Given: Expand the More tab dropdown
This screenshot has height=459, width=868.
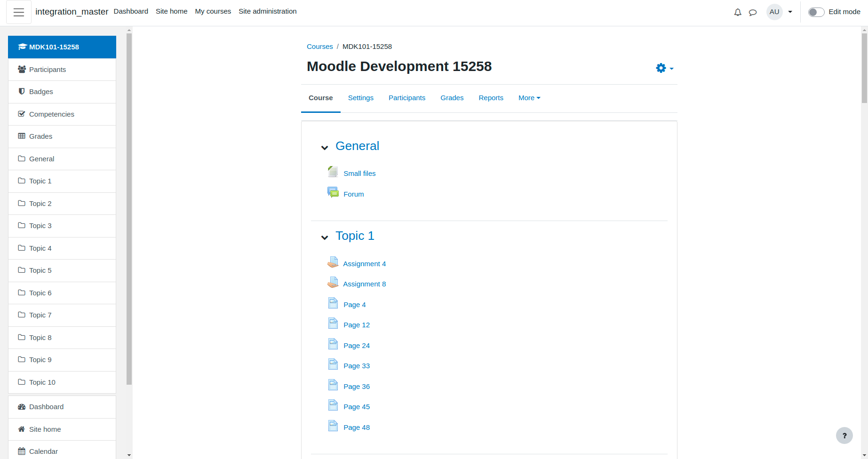Looking at the screenshot, I should pos(529,98).
